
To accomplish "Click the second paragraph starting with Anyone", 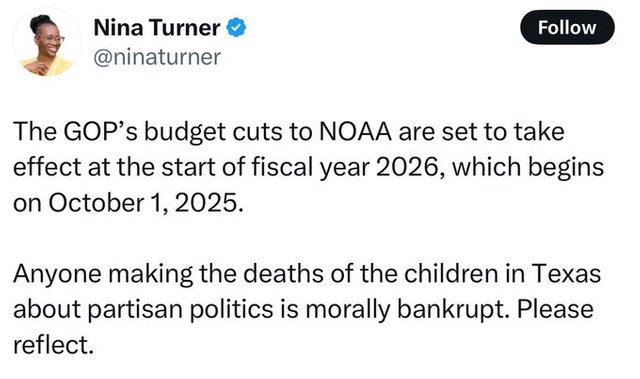I will click(307, 309).
